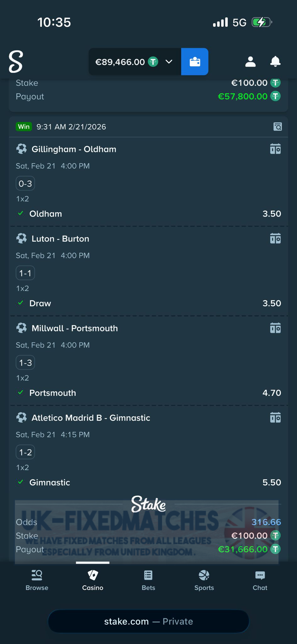Viewport: 297px width, 644px height.
Task: Open the Gillingham - Oldham match link
Action: click(74, 149)
